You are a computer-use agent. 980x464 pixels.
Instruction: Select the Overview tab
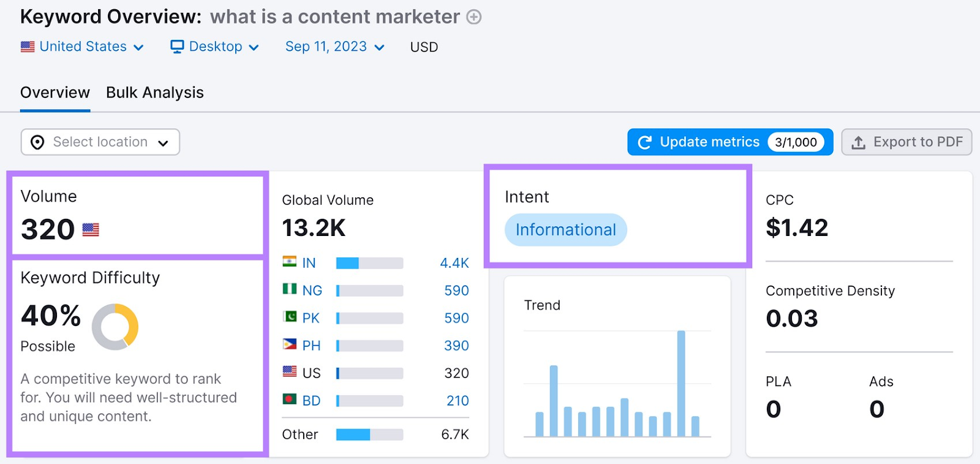(55, 92)
